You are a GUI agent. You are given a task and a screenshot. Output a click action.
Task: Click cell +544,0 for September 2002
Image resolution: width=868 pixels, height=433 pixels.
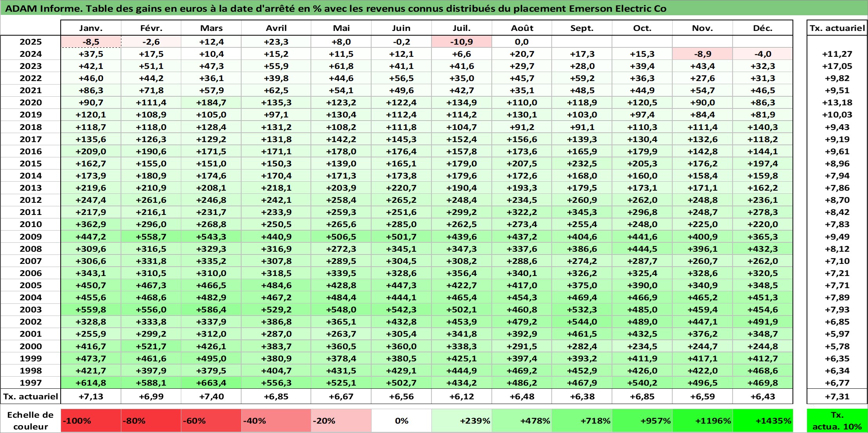pos(582,322)
